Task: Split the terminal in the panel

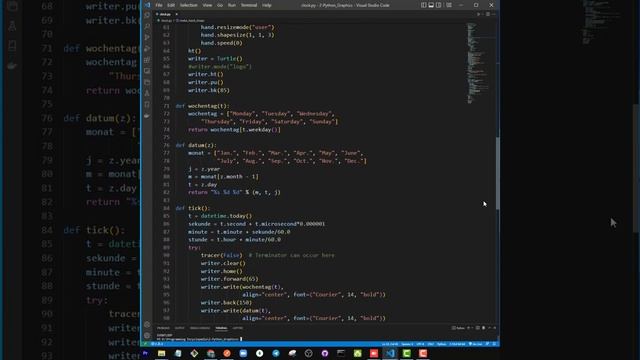Action: click(x=478, y=328)
